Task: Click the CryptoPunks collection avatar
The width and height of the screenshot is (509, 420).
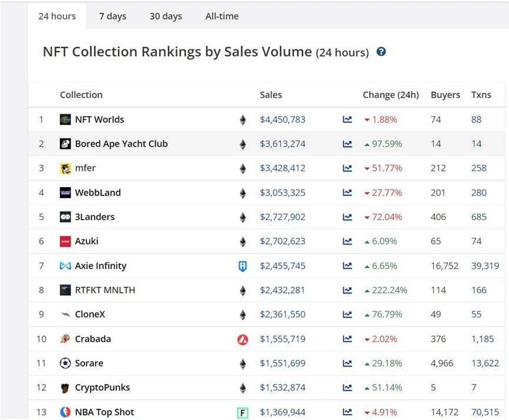Action: click(65, 387)
